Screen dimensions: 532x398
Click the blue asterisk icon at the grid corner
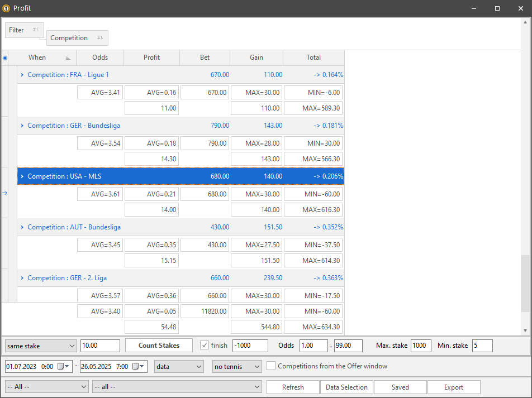5,57
